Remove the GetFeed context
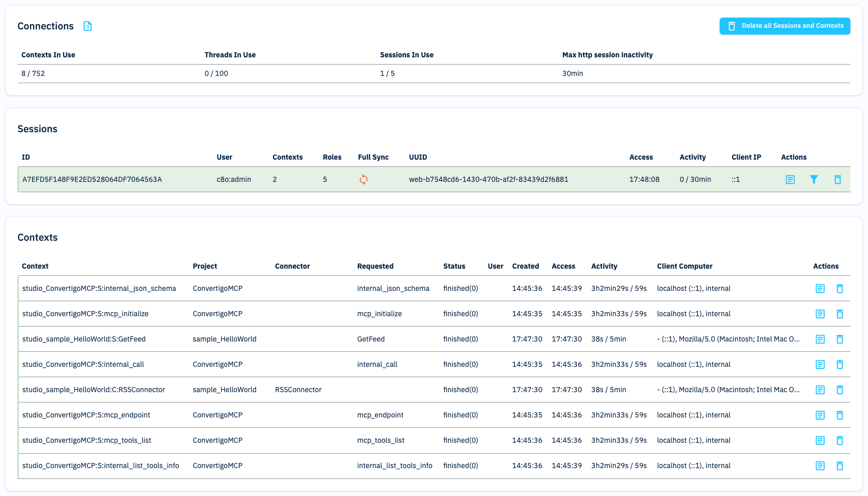868x496 pixels. (840, 339)
